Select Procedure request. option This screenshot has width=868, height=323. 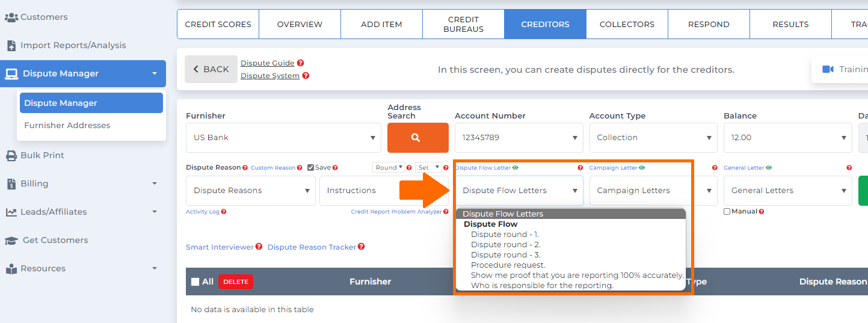click(570, 265)
